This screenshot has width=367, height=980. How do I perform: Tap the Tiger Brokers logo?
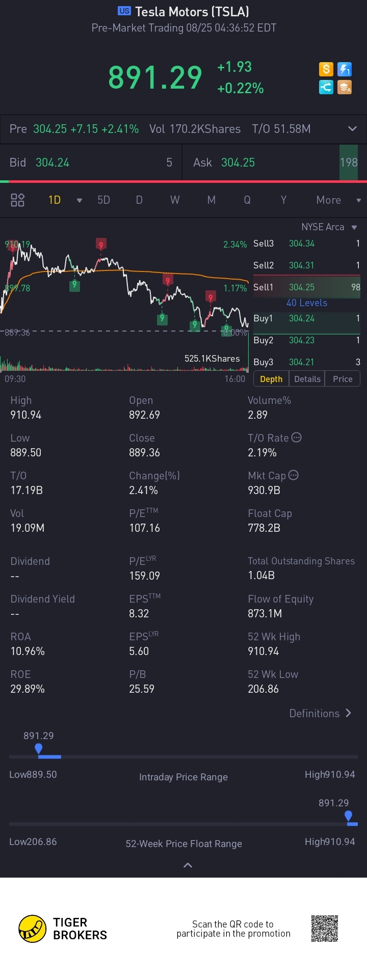click(33, 929)
